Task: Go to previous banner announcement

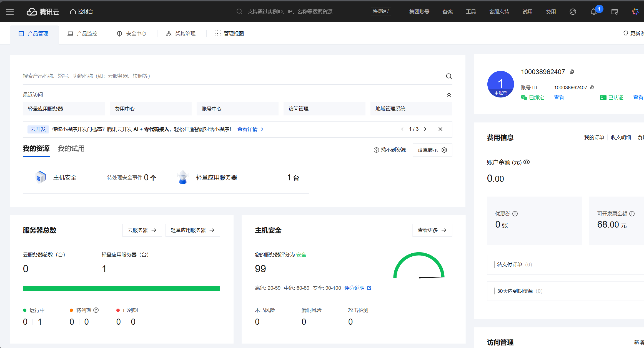Action: pyautogui.click(x=402, y=129)
